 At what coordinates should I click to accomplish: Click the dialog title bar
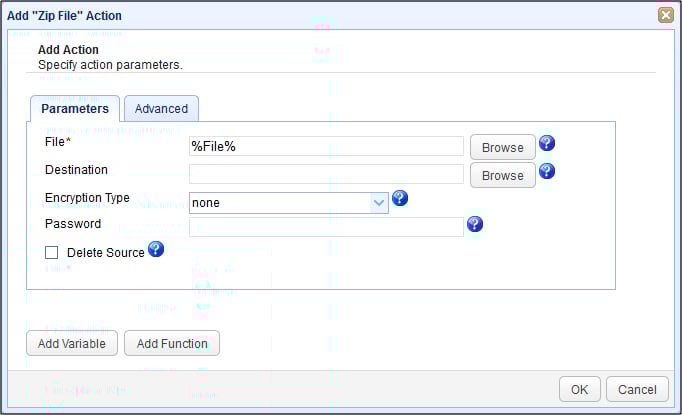click(300, 15)
